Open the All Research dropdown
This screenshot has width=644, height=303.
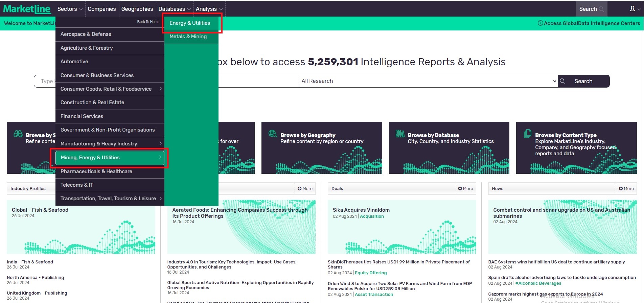pos(428,81)
